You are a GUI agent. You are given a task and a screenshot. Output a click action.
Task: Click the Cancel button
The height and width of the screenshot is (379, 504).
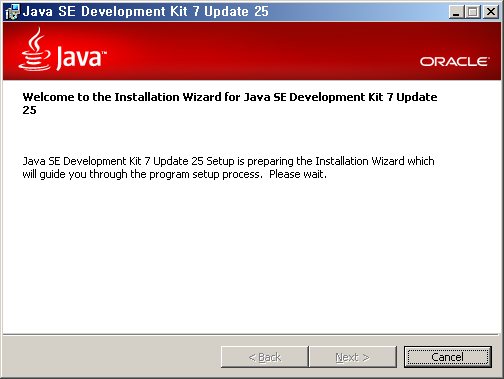pyautogui.click(x=448, y=357)
